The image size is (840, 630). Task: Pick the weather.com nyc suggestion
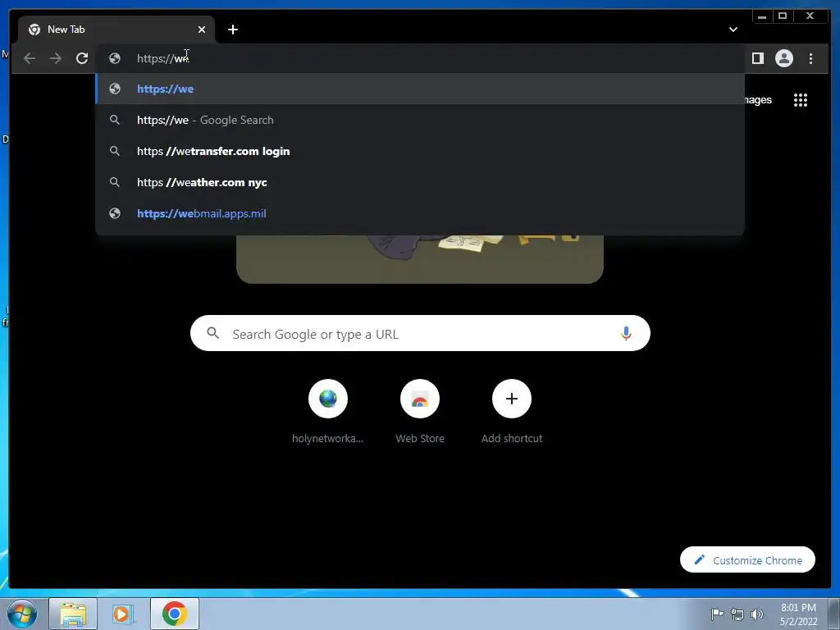pyautogui.click(x=420, y=182)
